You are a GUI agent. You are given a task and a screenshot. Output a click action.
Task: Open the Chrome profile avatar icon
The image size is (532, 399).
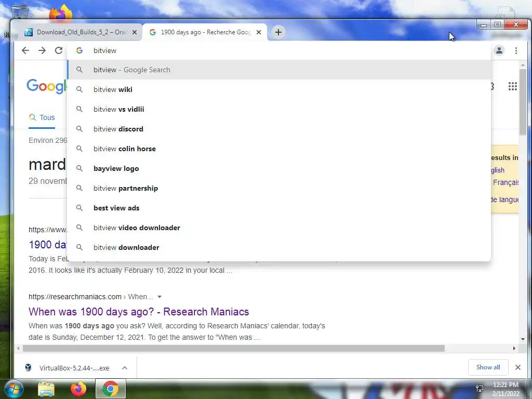pyautogui.click(x=499, y=50)
